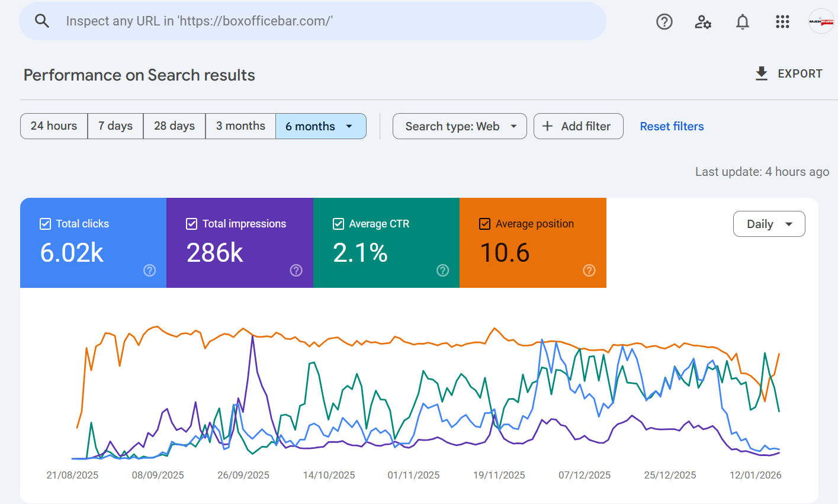Click help icon on Average position card

(589, 271)
